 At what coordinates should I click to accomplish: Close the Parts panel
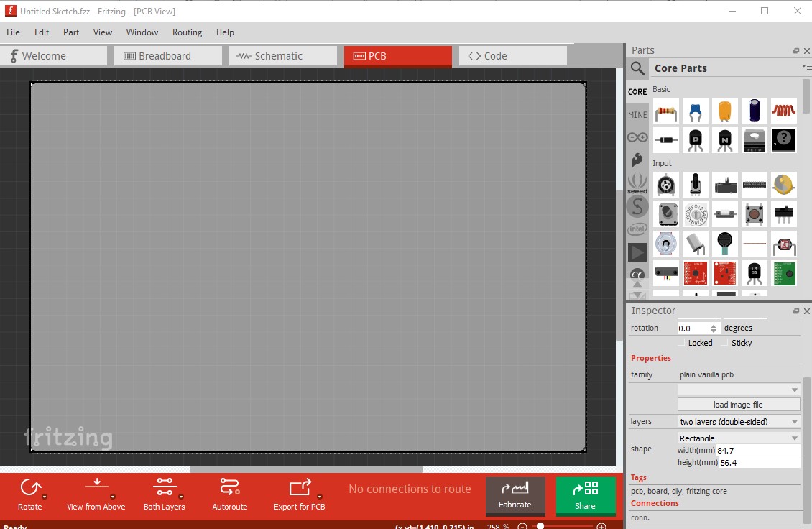(x=807, y=51)
